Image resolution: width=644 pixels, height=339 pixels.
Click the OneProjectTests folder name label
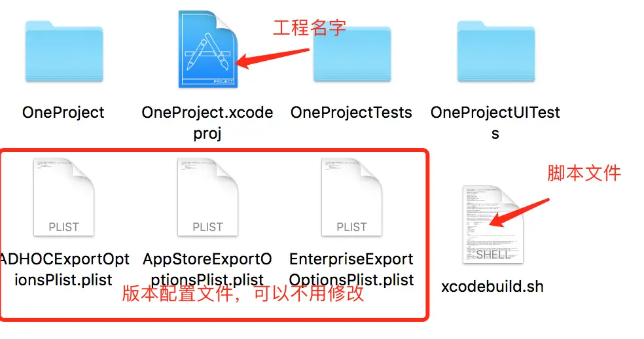[351, 112]
